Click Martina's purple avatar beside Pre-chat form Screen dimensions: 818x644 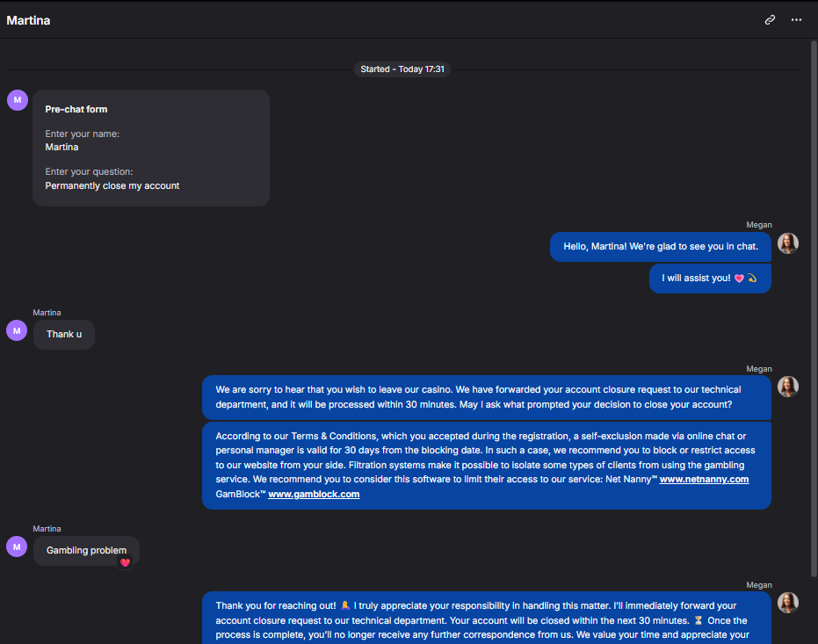coord(18,100)
